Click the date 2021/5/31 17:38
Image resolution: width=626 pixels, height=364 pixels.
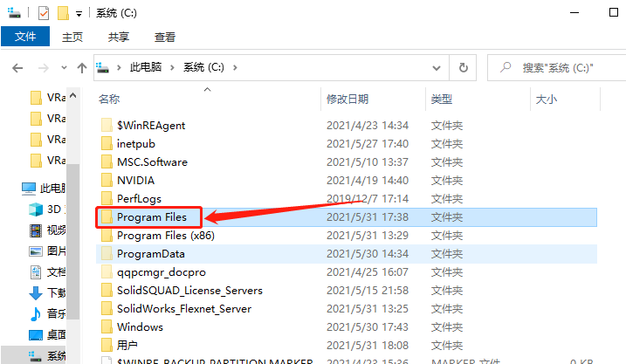(x=368, y=217)
